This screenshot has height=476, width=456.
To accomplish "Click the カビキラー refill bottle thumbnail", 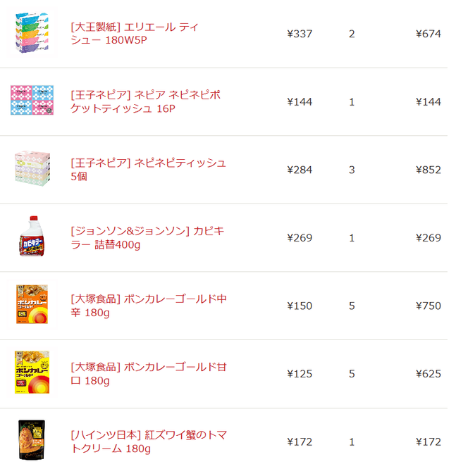I will coord(32,236).
